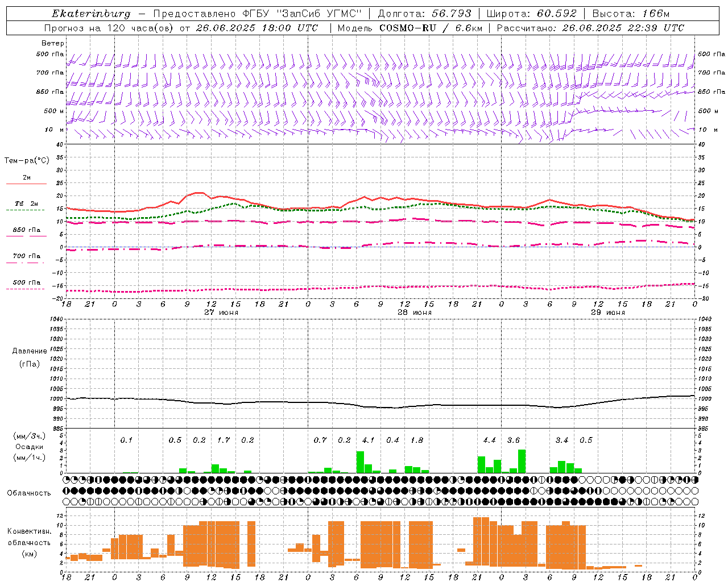Click the Модель COSMO-RU / 6.6км label

coord(410,28)
